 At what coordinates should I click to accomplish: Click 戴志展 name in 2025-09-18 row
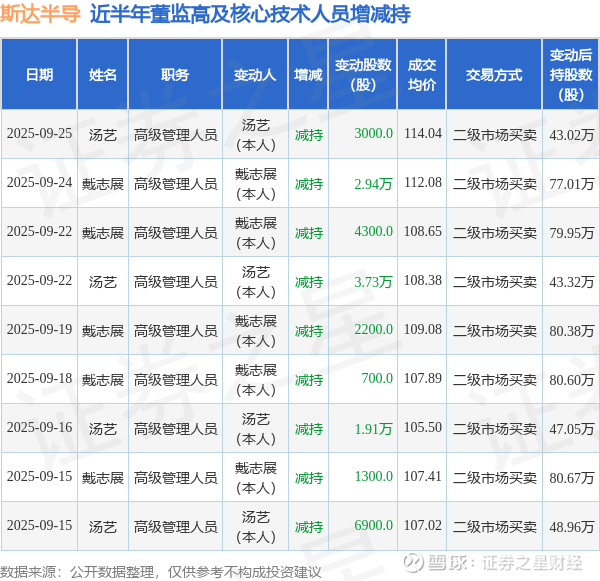tap(103, 380)
